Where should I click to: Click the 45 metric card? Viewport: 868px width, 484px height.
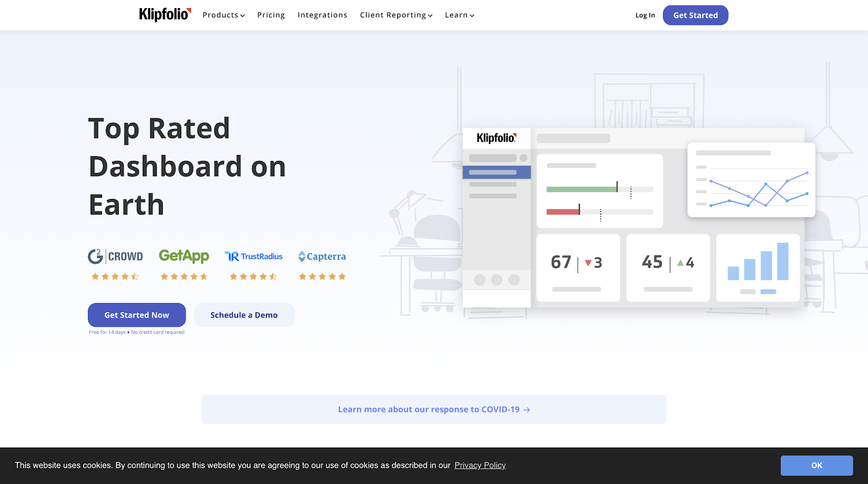coord(668,268)
